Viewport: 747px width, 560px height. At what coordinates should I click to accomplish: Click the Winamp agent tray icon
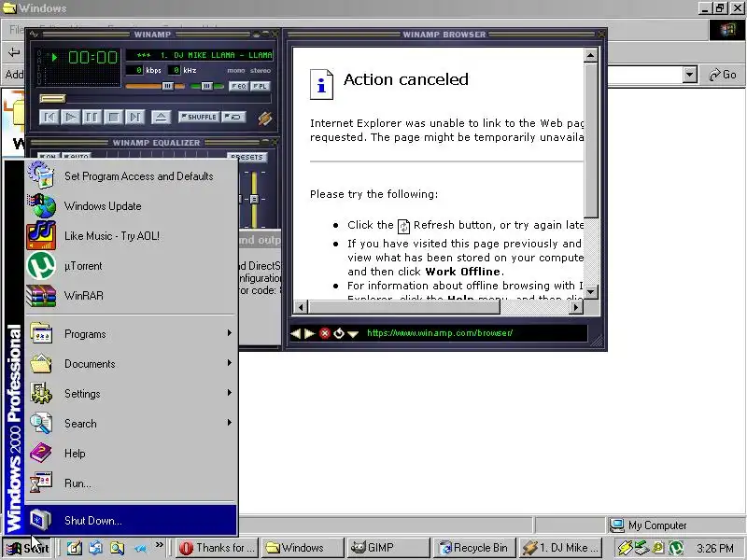point(625,548)
